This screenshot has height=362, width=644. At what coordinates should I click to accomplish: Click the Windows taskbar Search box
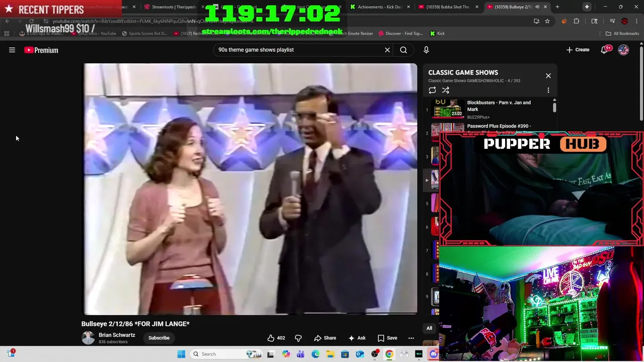[x=226, y=354]
